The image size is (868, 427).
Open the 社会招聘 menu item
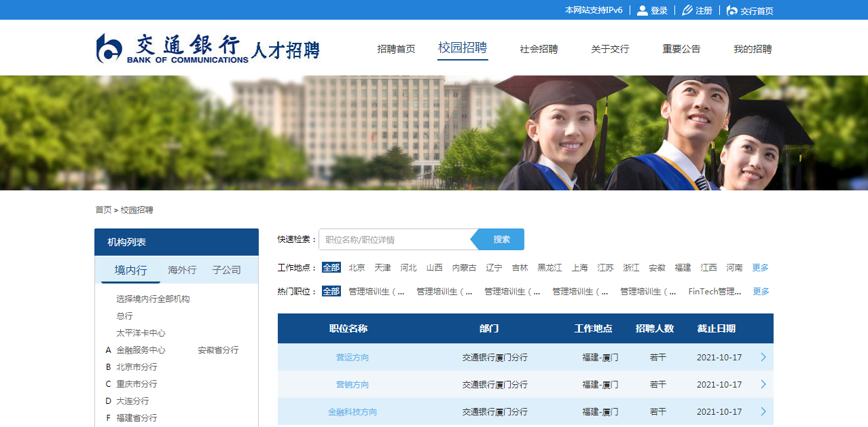(539, 49)
